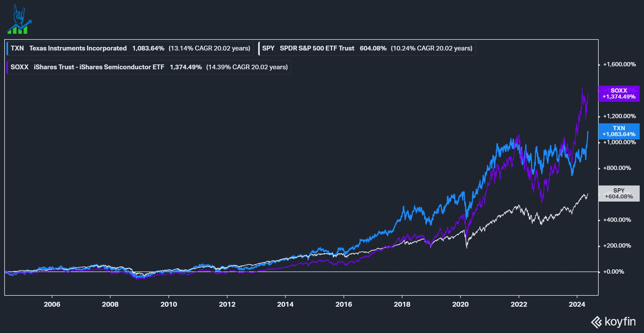Image resolution: width=644 pixels, height=333 pixels.
Task: Click the 2018 x-axis label
Action: pyautogui.click(x=402, y=304)
